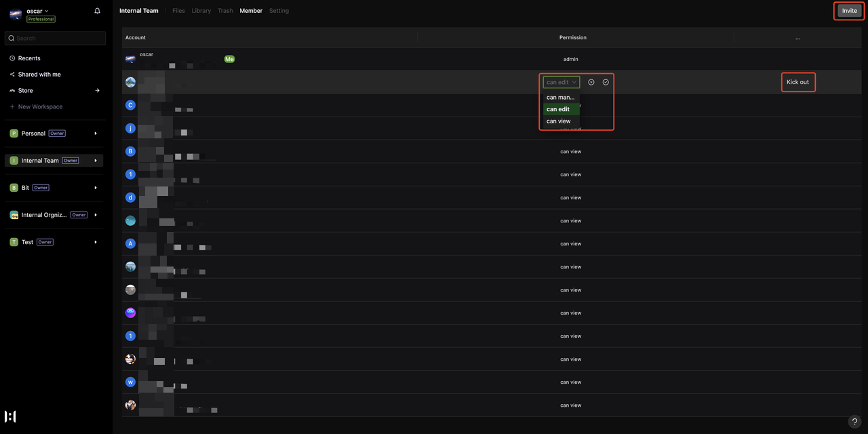Switch to the Setting tab

[279, 11]
